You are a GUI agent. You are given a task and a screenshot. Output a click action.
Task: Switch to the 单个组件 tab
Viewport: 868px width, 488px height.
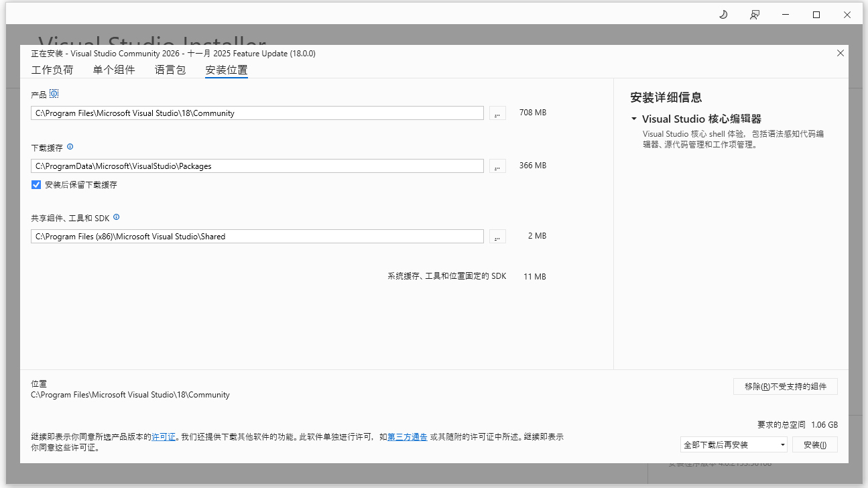coord(114,69)
